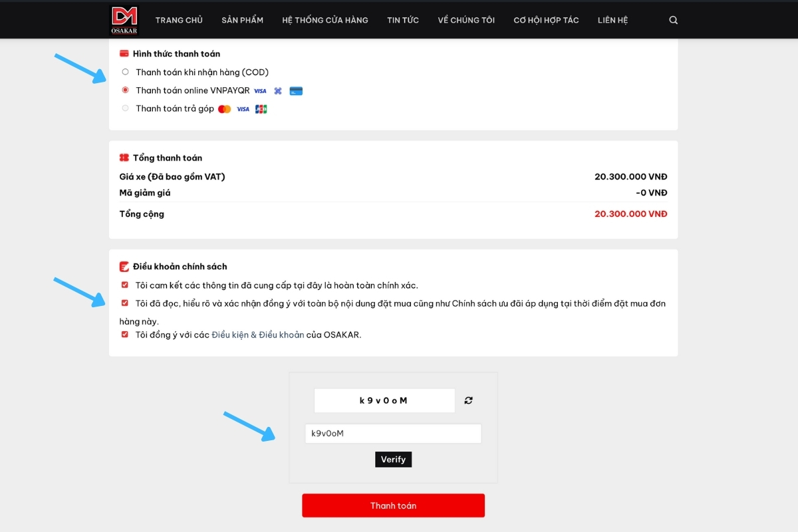Open the Tin Tức menu item
Viewport: 798px width, 532px height.
point(402,20)
